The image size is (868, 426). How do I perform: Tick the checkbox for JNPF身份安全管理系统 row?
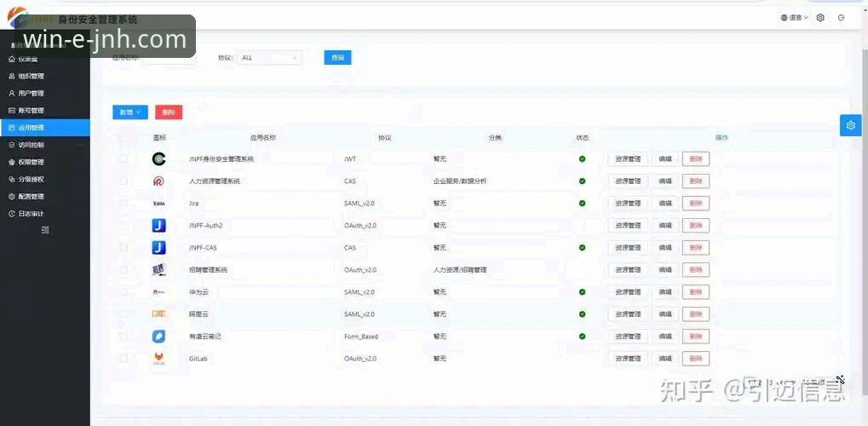(x=124, y=159)
